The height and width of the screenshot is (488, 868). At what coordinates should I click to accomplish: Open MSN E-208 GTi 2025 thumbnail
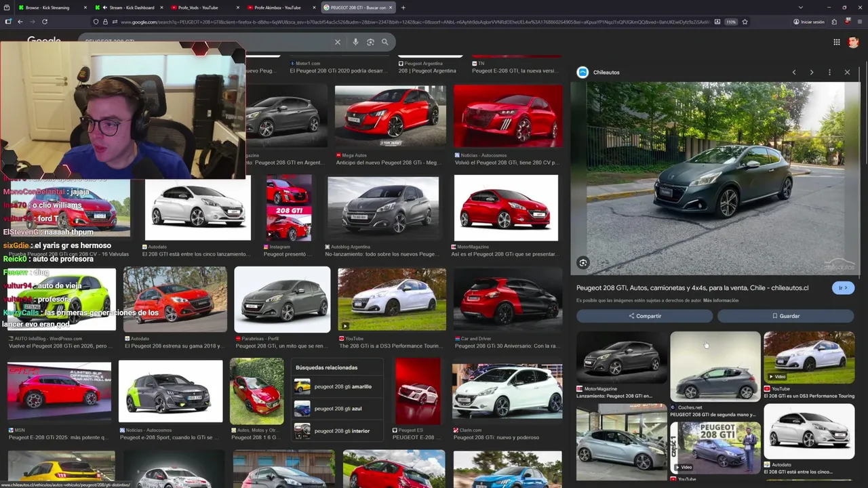coord(59,391)
